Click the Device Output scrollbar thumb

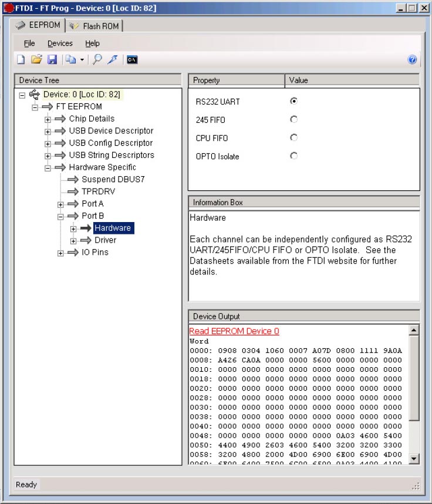click(x=414, y=378)
